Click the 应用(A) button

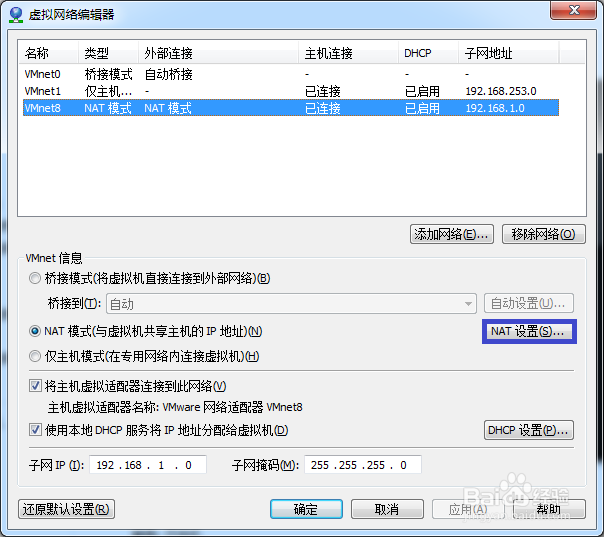click(x=468, y=509)
